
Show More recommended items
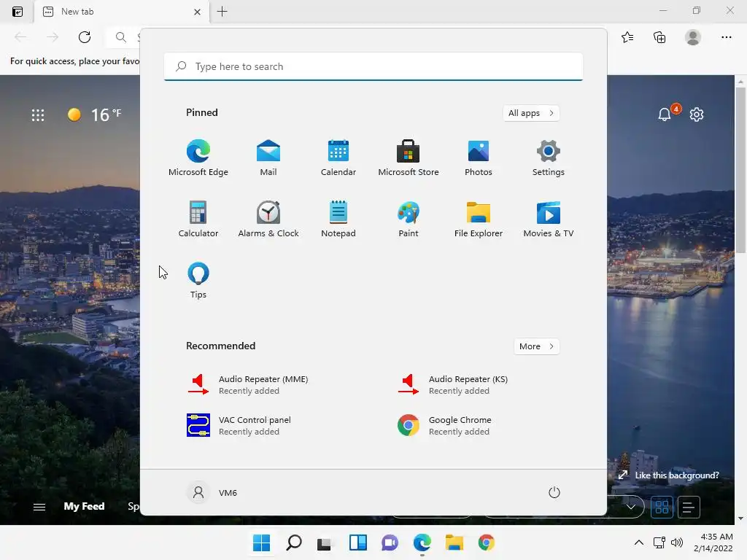tap(536, 346)
